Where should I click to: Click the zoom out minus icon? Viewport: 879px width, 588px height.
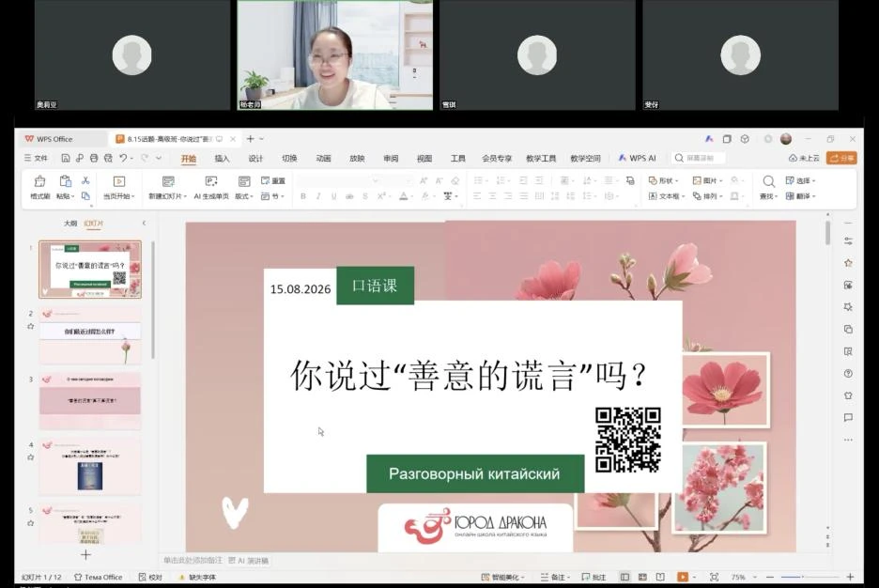(770, 577)
